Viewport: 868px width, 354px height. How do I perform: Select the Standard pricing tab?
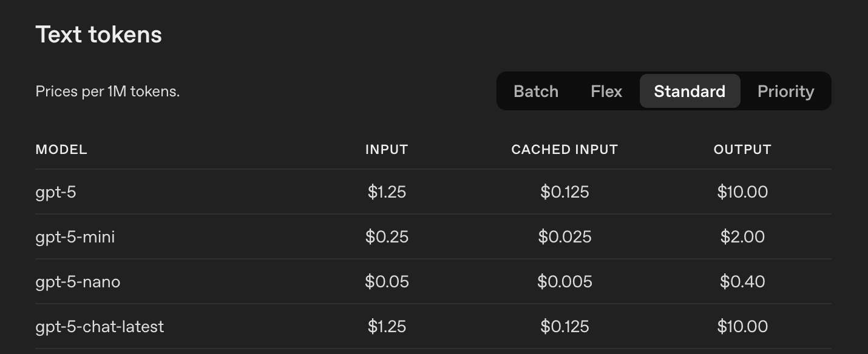coord(690,92)
